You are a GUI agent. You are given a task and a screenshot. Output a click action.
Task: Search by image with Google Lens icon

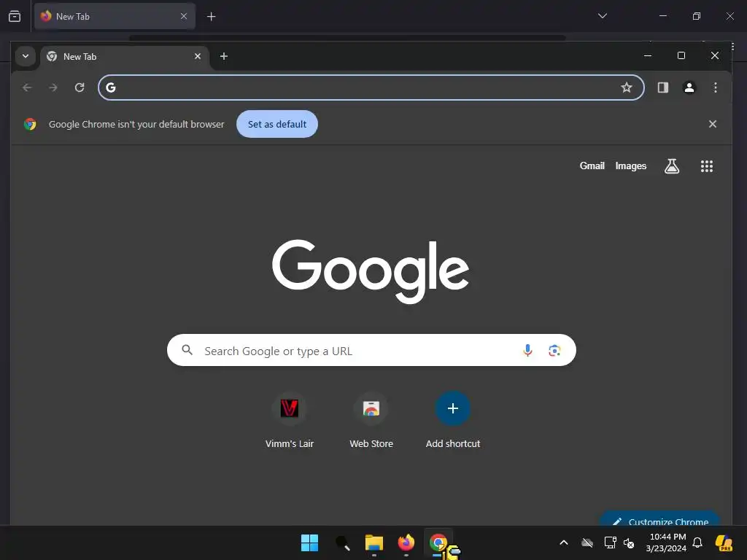pos(554,351)
